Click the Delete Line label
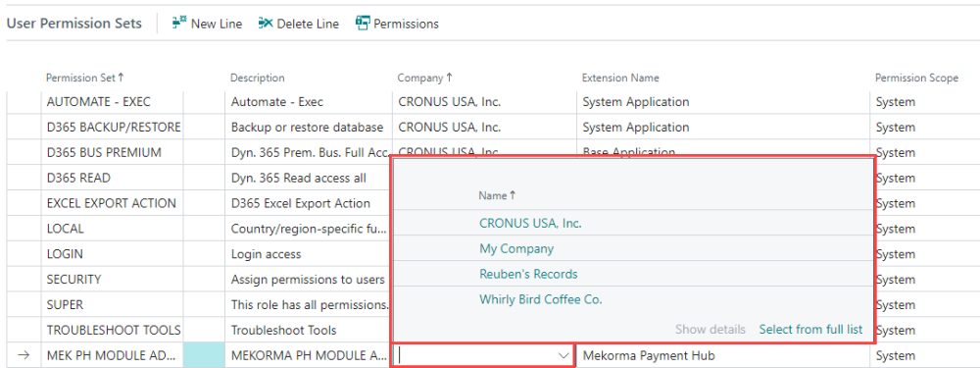980x368 pixels. tap(308, 24)
